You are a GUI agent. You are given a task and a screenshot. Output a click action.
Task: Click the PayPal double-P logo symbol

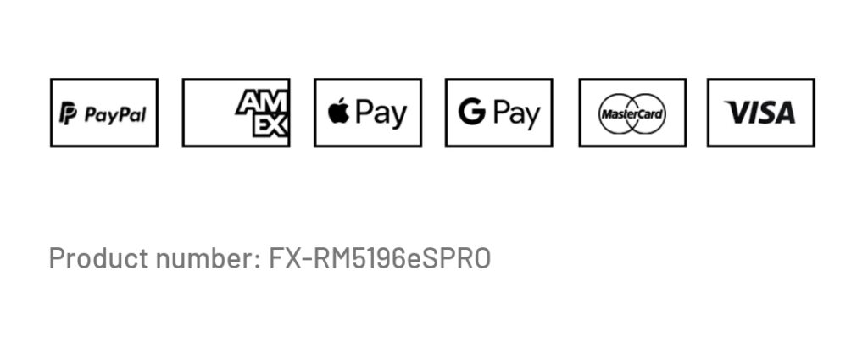point(68,113)
